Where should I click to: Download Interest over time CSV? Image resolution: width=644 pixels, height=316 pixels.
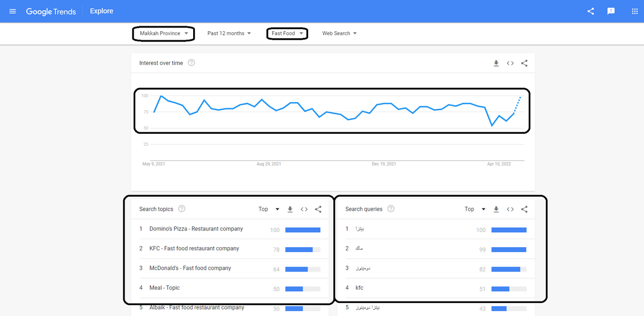496,63
